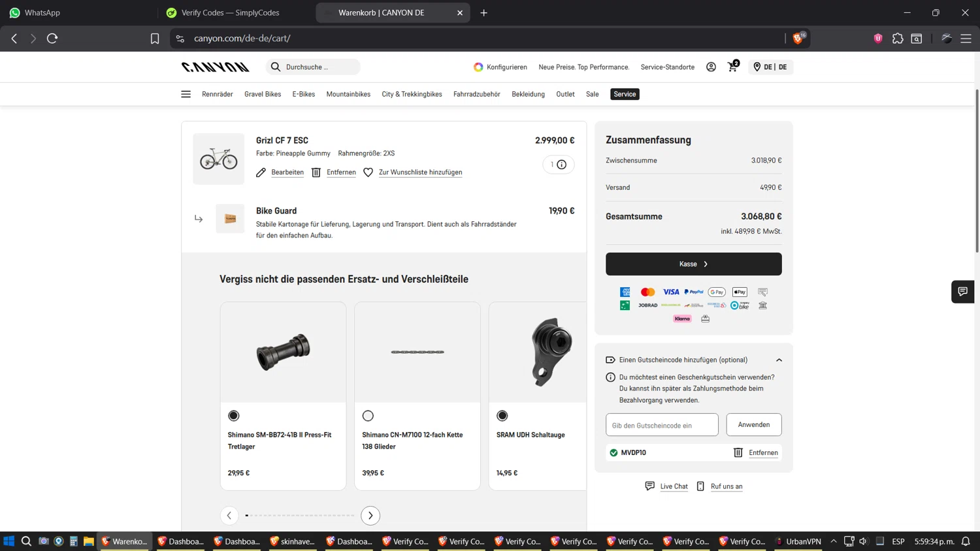The width and height of the screenshot is (980, 551).
Task: Click the pencil icon next to Bearbeiten
Action: pos(261,172)
